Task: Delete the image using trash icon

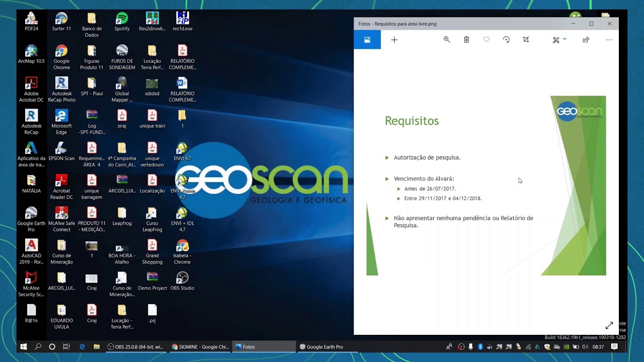Action: (x=466, y=40)
